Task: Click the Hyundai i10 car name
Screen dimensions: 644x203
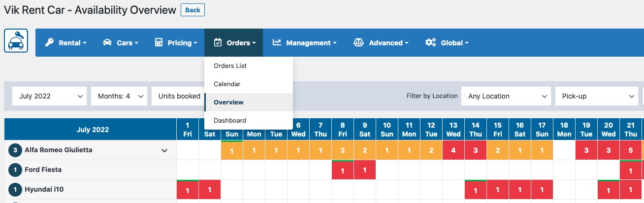Action: 44,190
